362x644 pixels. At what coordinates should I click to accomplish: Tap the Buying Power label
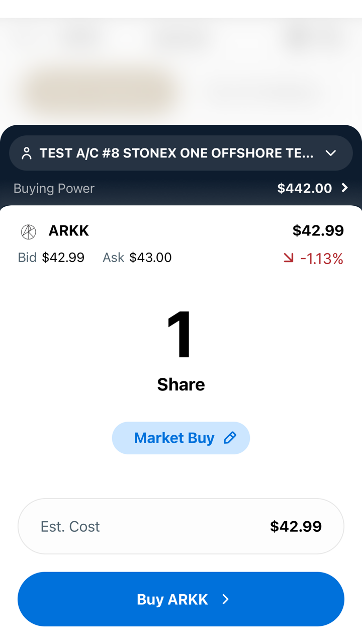[54, 188]
